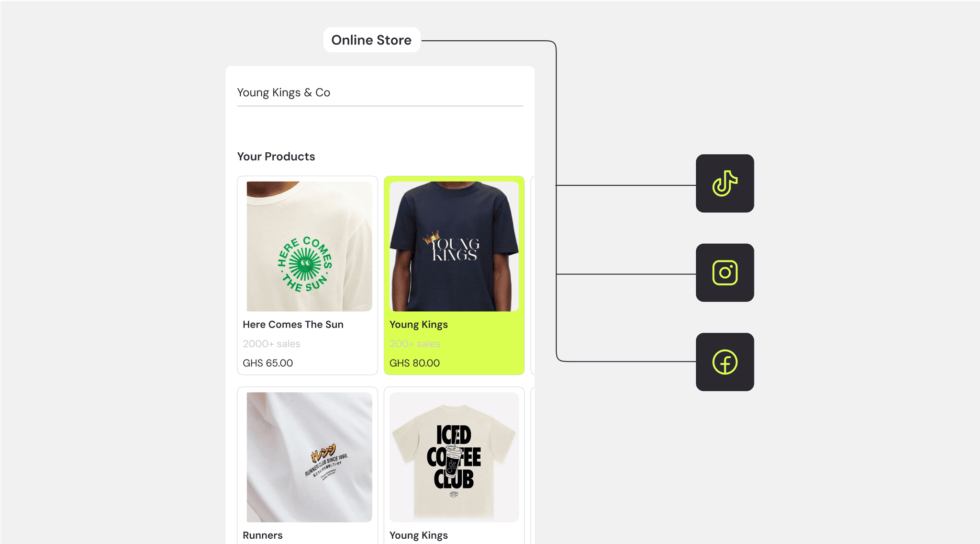Click the Runners product name
The height and width of the screenshot is (544, 980).
coord(263,535)
